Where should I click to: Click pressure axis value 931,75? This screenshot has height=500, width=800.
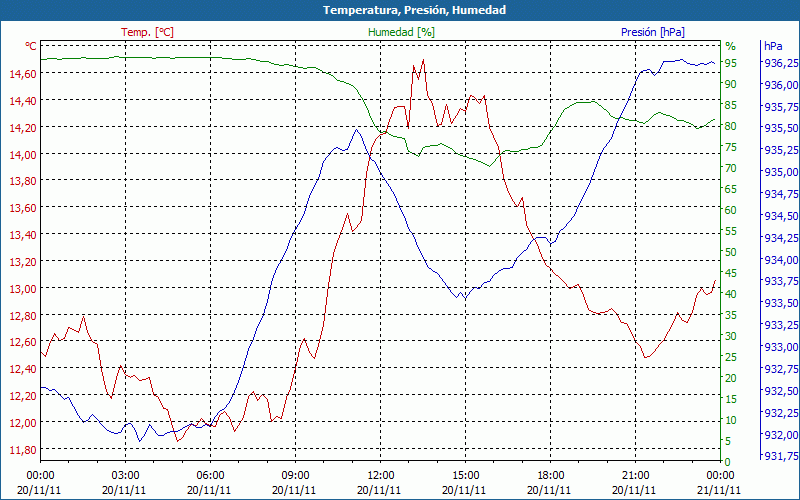point(781,456)
